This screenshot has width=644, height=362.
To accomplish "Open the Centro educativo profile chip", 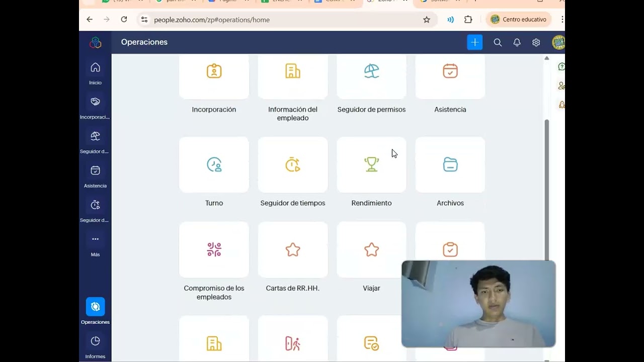I will pos(519,20).
